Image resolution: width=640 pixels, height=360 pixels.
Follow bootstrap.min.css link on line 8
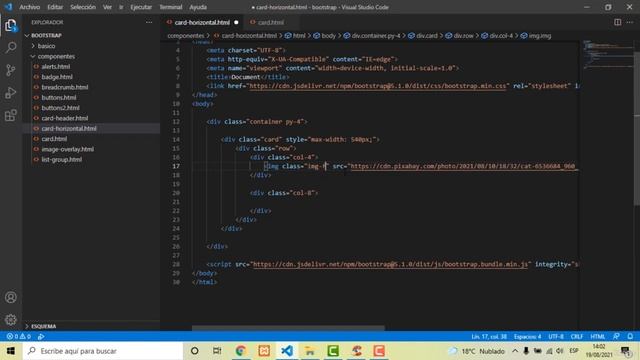pyautogui.click(x=378, y=86)
